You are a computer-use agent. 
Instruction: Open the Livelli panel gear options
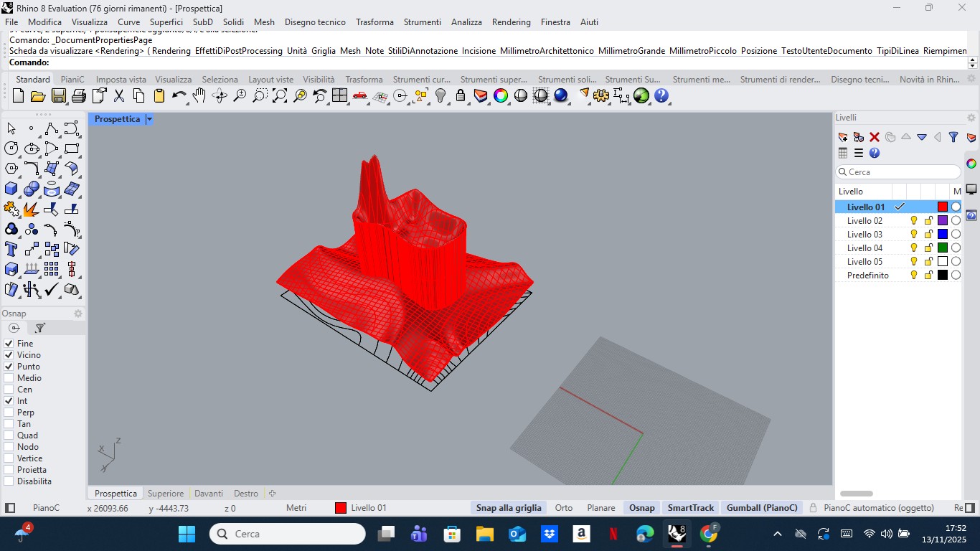pos(971,118)
